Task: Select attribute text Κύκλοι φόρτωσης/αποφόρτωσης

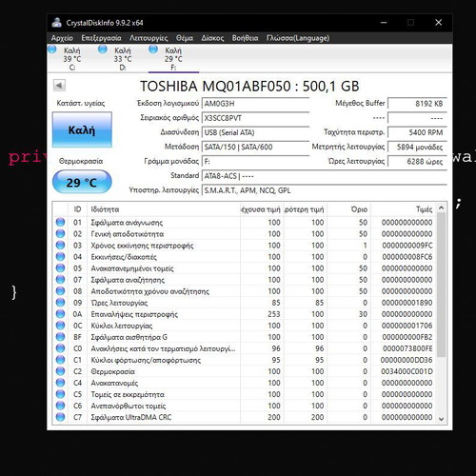Action: 146,360
